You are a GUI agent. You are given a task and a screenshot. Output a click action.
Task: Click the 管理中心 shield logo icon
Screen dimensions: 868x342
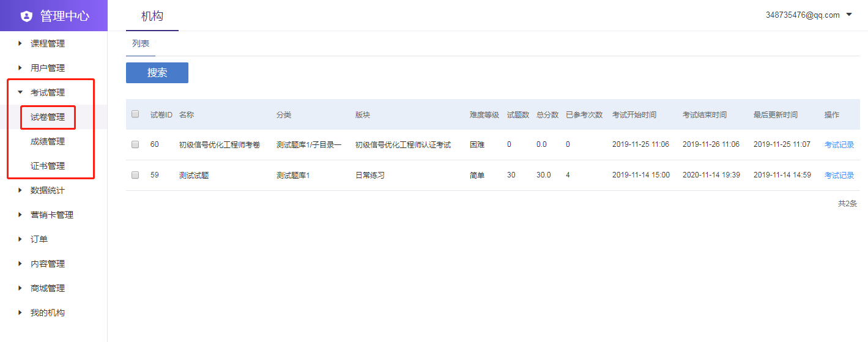26,16
